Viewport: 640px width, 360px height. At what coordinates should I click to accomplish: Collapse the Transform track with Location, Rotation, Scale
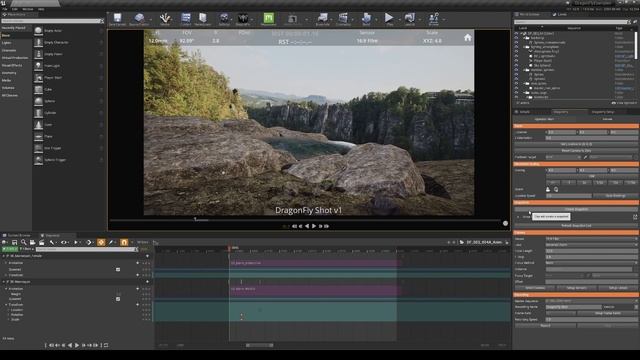coord(6,305)
